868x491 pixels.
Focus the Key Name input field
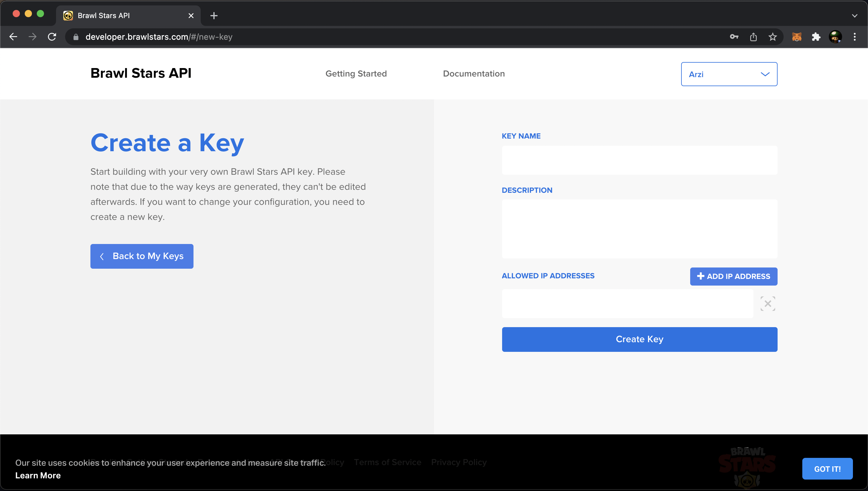tap(639, 160)
